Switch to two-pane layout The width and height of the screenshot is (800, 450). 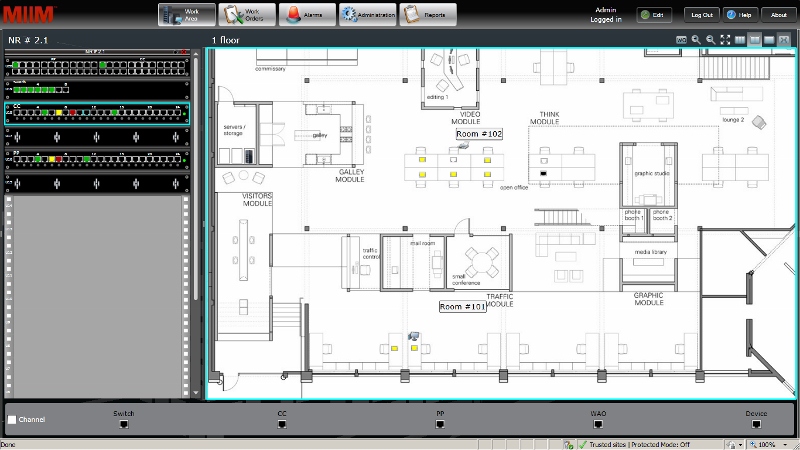[x=755, y=40]
